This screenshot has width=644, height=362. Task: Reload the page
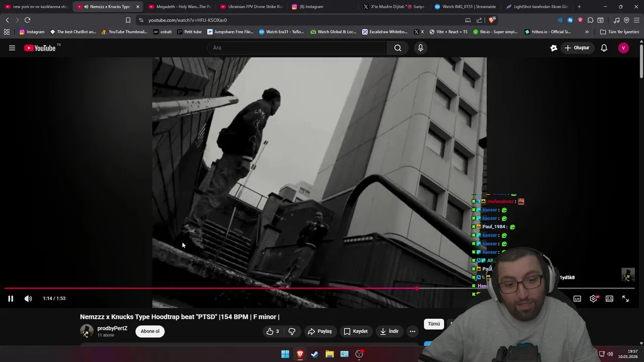point(27,20)
